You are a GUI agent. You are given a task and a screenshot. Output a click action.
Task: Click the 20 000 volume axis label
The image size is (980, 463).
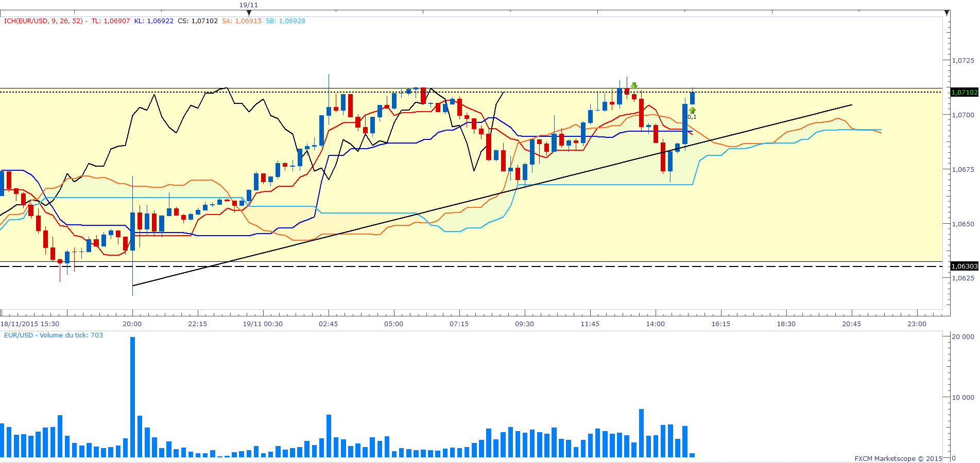click(x=963, y=337)
